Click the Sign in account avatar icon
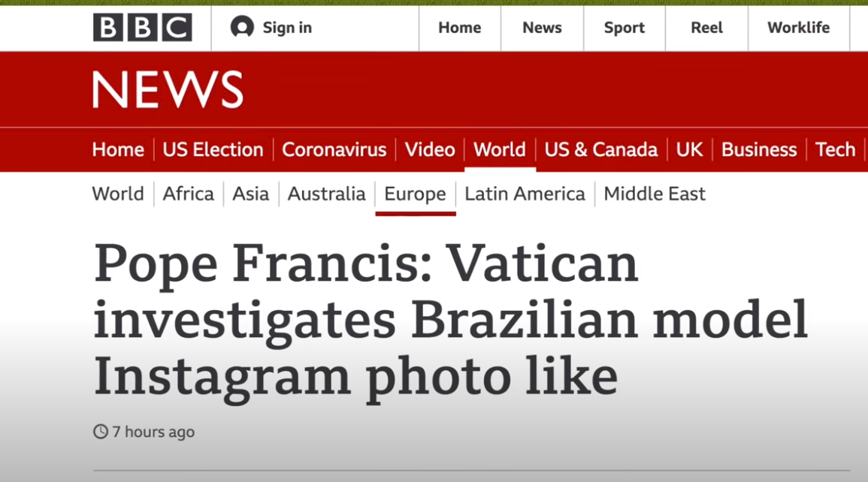The image size is (868, 482). 242,28
